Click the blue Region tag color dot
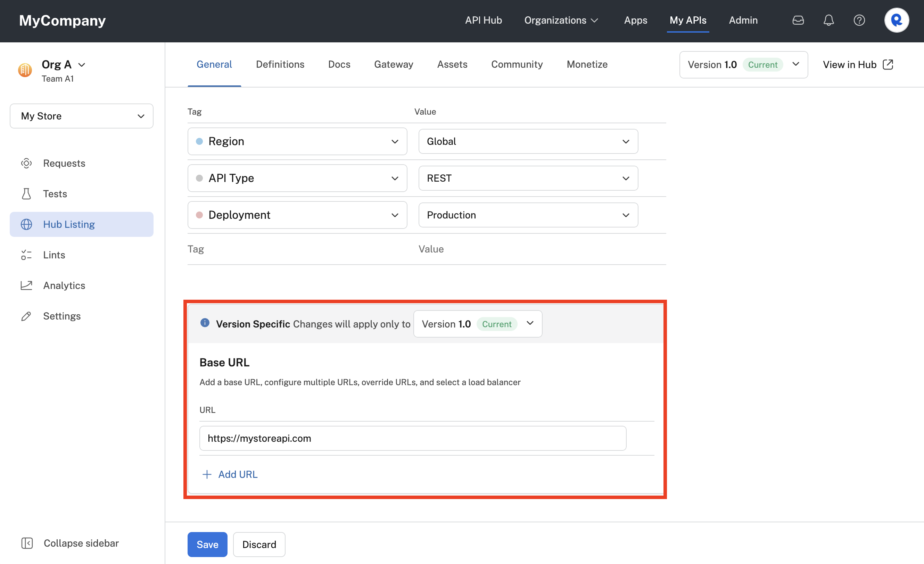The width and height of the screenshot is (924, 564). click(199, 141)
